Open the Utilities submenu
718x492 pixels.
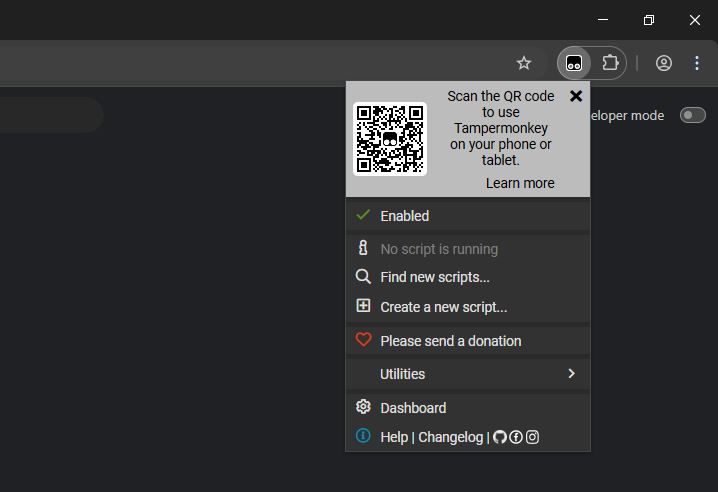pos(468,374)
